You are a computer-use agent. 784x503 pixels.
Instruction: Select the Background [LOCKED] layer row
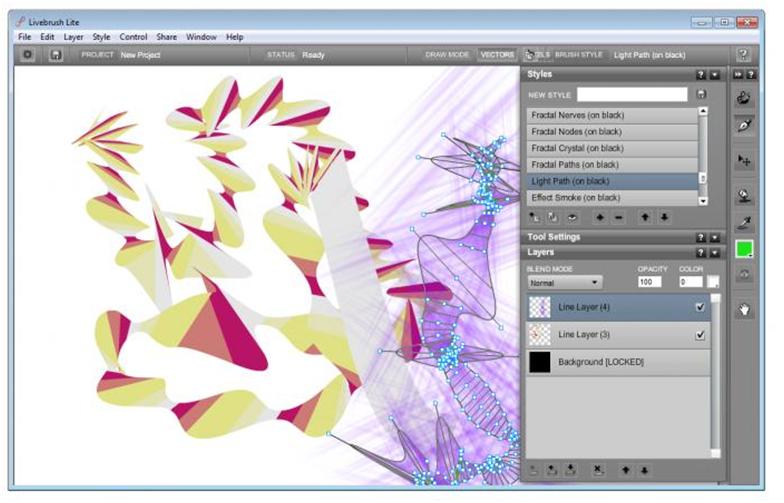pos(618,362)
